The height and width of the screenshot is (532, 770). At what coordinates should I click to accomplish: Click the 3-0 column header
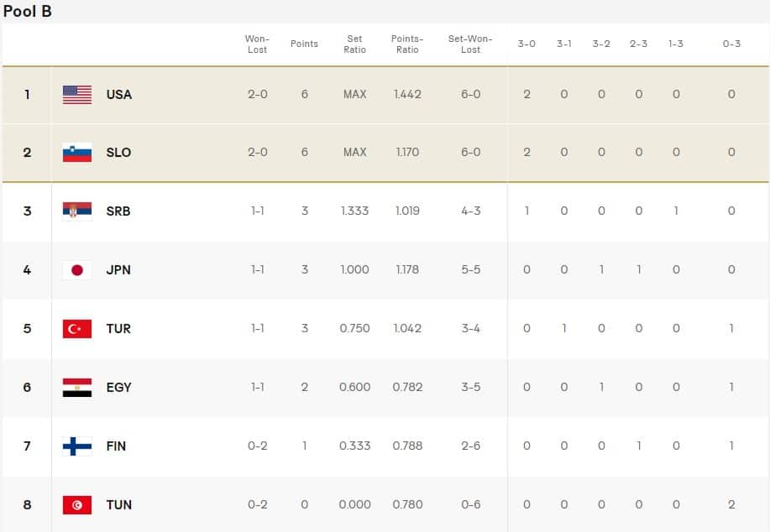(x=526, y=44)
